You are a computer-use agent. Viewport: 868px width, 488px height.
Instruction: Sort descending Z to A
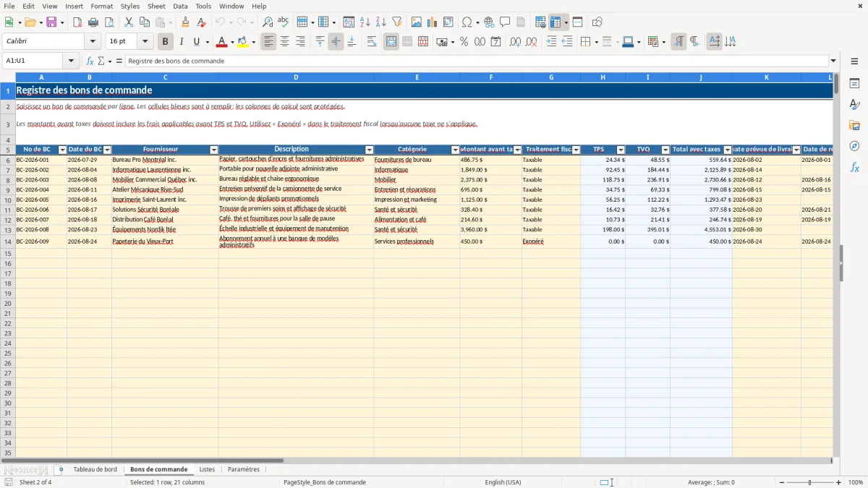(380, 22)
